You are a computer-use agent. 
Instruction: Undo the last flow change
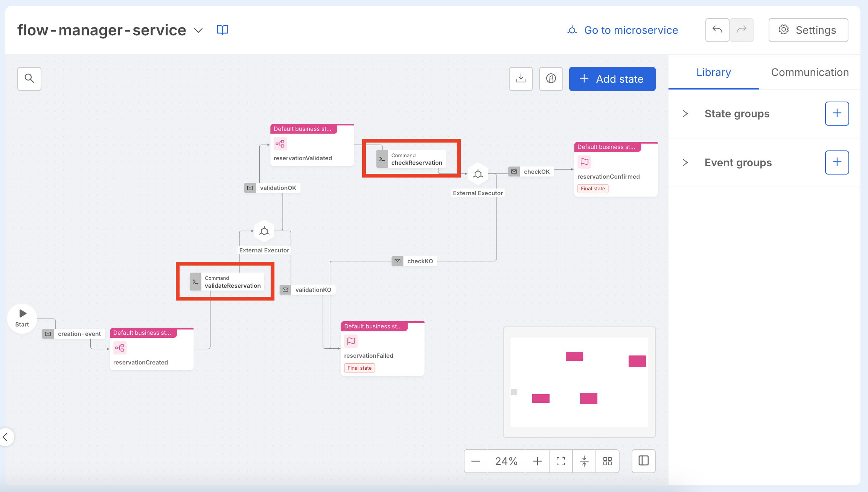click(x=717, y=30)
